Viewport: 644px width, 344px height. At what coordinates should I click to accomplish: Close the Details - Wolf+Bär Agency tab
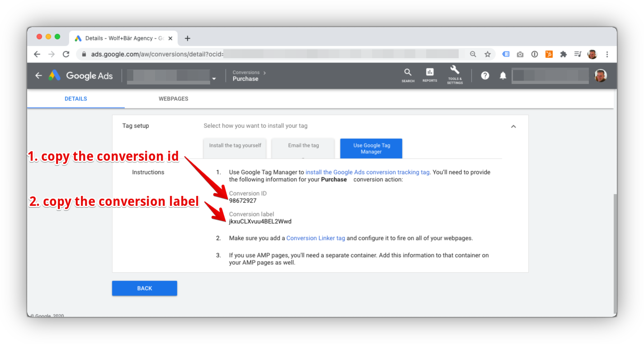click(x=170, y=38)
